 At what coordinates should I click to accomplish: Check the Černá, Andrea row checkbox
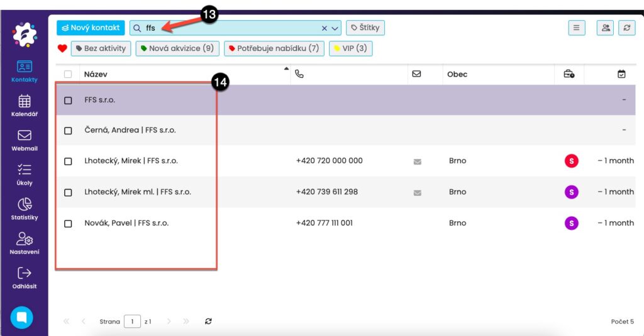coord(68,131)
